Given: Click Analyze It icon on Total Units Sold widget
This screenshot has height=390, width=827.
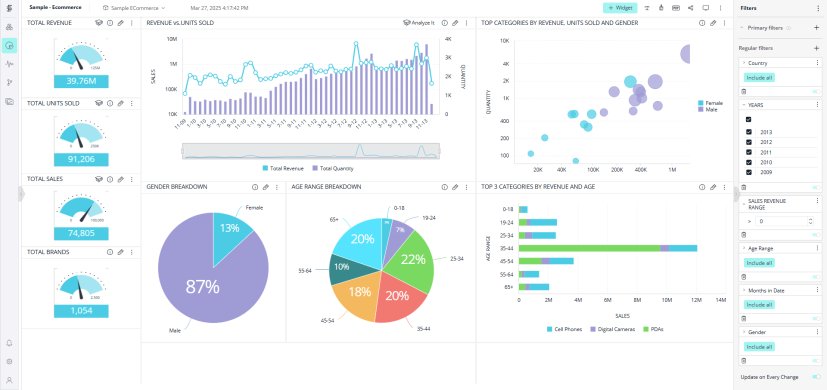Looking at the screenshot, I should point(99,103).
